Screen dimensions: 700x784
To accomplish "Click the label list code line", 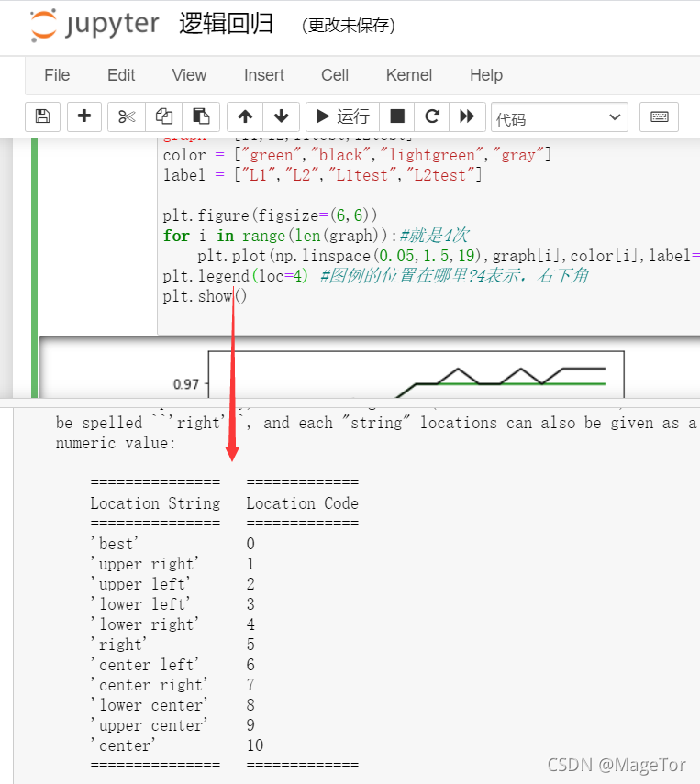I will pos(322,175).
